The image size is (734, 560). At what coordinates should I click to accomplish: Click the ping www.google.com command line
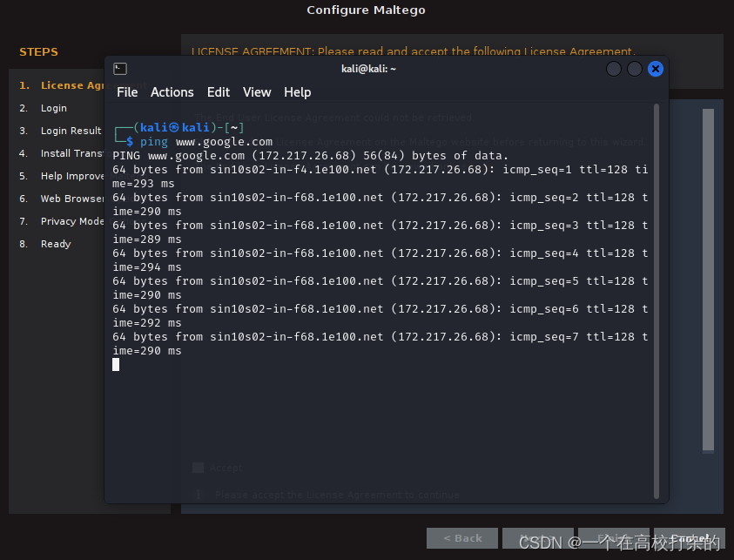point(206,142)
